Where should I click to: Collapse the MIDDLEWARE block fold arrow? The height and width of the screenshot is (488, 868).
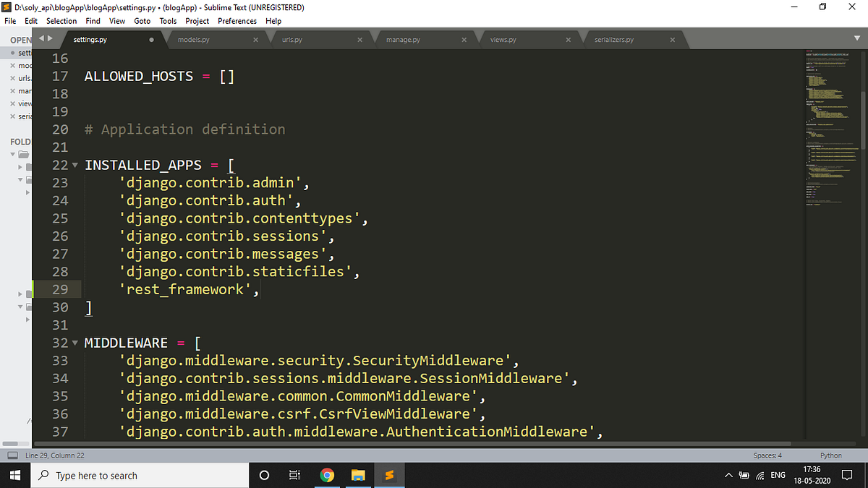pos(76,343)
